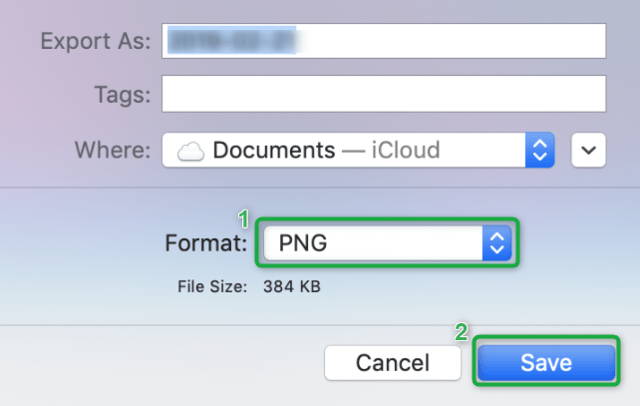Click the PNG text in Format popup
The height and width of the screenshot is (406, 640).
point(303,243)
